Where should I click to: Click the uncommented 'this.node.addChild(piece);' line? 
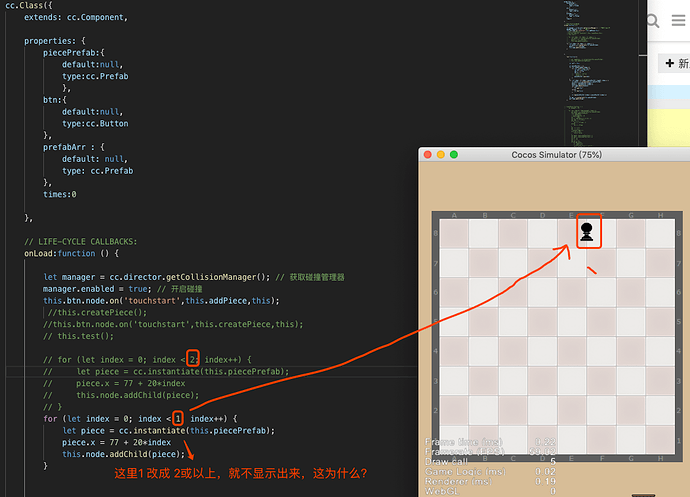(123, 454)
